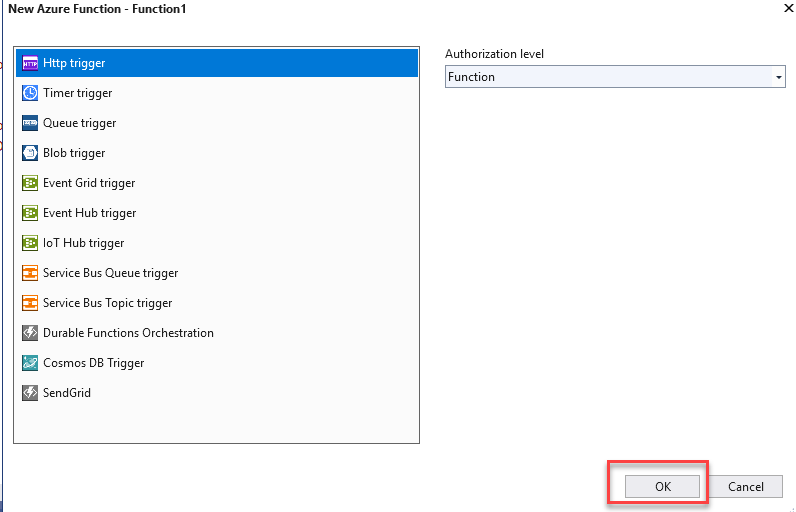Click the IoT Hub trigger icon

(30, 243)
